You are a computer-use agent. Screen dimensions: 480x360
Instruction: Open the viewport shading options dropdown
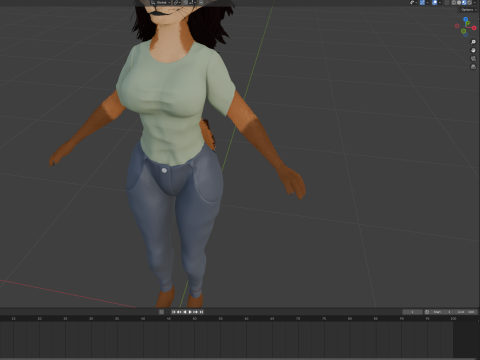[x=475, y=2]
